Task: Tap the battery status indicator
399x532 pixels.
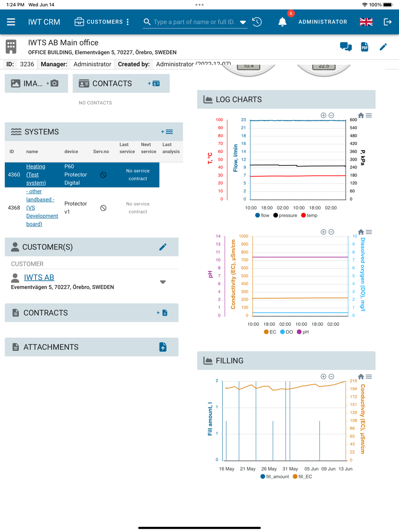Action: [388, 5]
